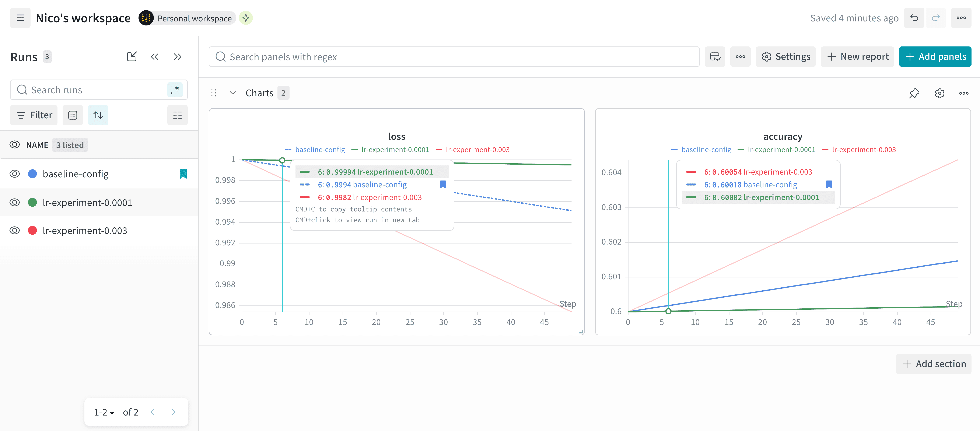Focus the Search panels with regex field
The width and height of the screenshot is (980, 431).
click(454, 57)
